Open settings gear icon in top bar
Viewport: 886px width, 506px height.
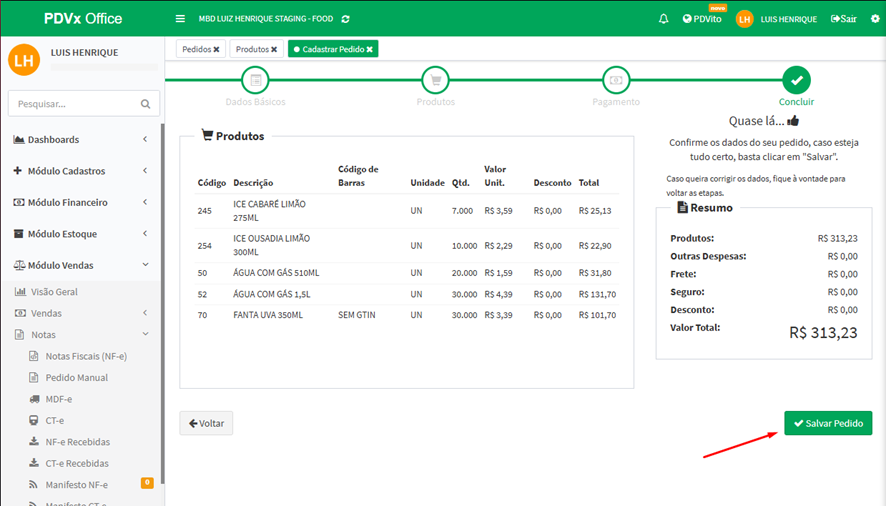click(x=875, y=19)
